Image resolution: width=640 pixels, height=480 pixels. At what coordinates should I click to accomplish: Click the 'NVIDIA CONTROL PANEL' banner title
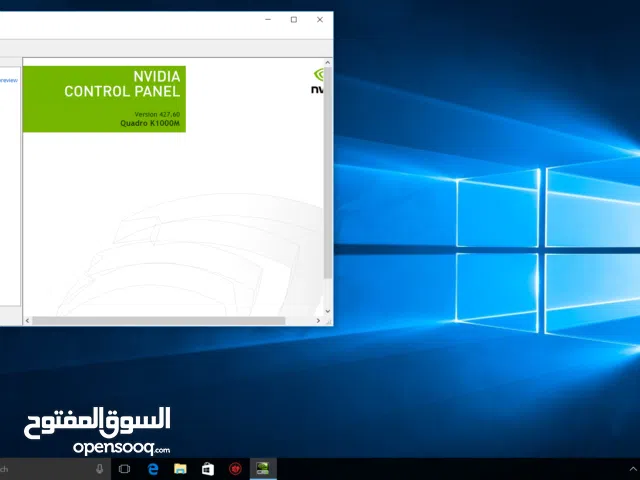pyautogui.click(x=122, y=84)
